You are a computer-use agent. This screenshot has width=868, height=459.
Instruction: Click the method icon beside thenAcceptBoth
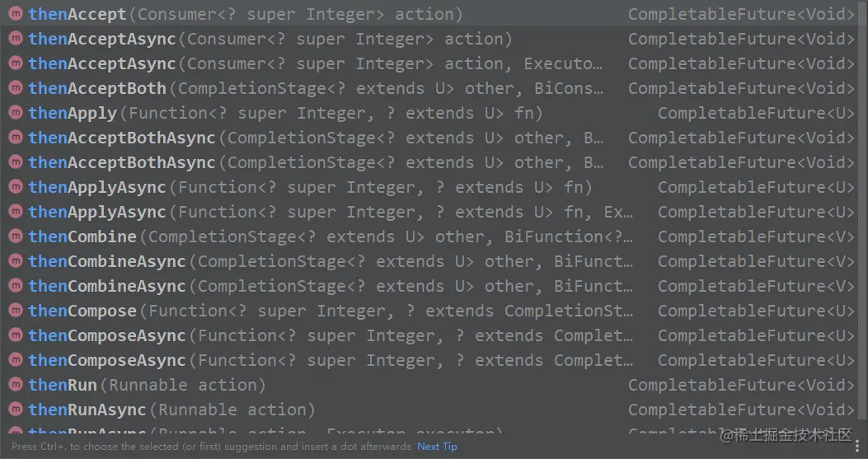point(16,87)
